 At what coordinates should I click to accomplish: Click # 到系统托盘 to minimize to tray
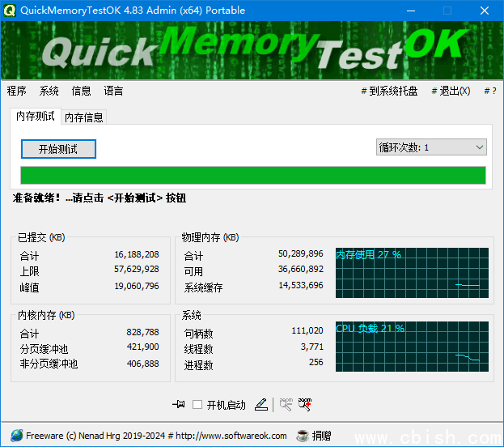[389, 91]
